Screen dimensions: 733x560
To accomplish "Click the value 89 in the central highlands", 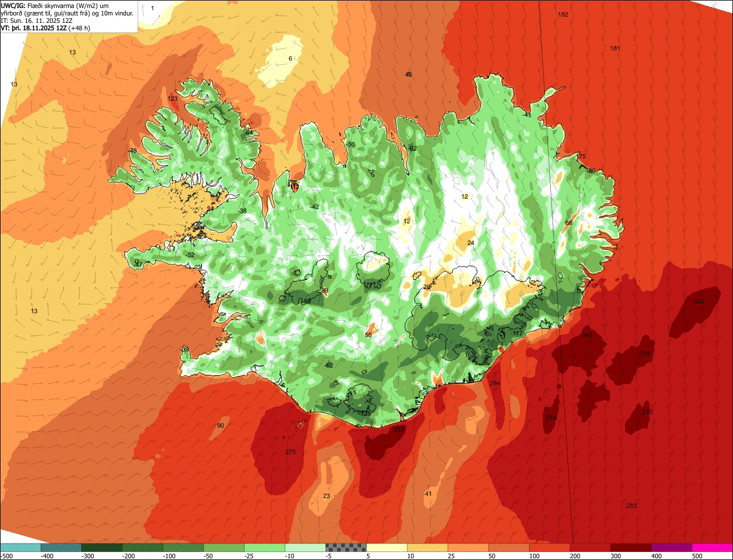I will (x=325, y=291).
